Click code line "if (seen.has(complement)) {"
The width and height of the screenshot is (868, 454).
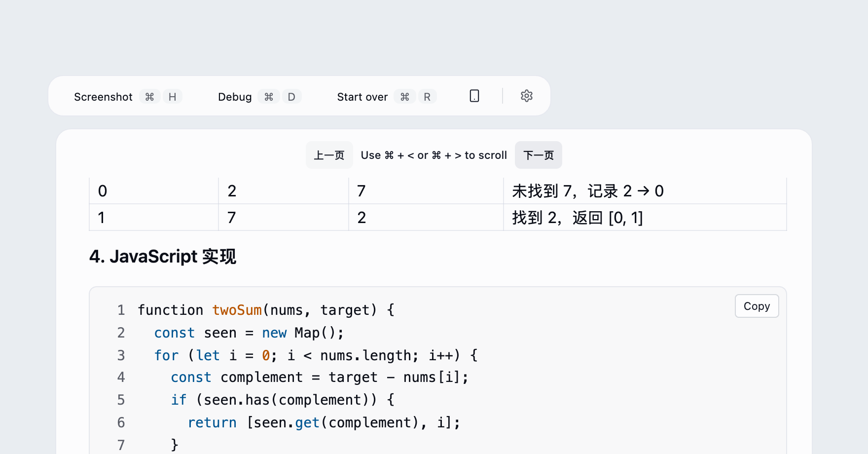coord(283,400)
